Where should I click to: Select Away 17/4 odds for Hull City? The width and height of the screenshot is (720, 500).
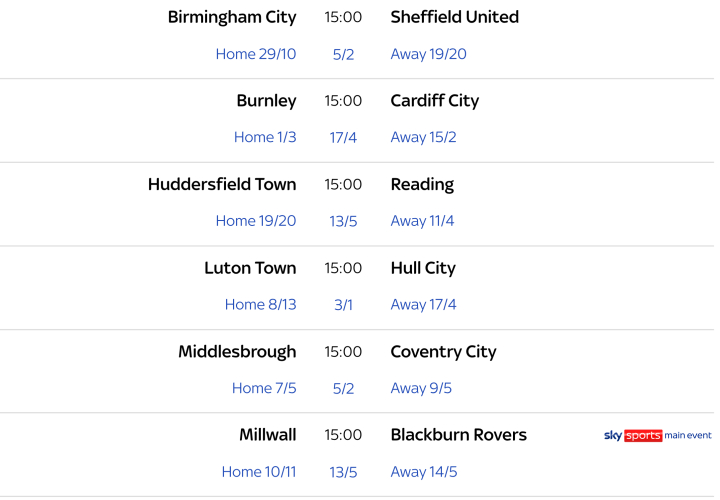pos(423,304)
